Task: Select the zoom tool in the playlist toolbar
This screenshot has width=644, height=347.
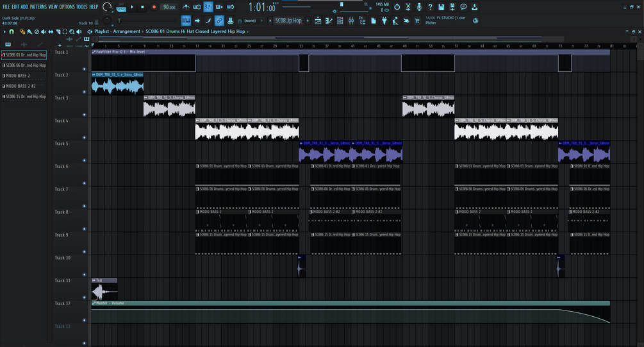Action: tap(72, 31)
